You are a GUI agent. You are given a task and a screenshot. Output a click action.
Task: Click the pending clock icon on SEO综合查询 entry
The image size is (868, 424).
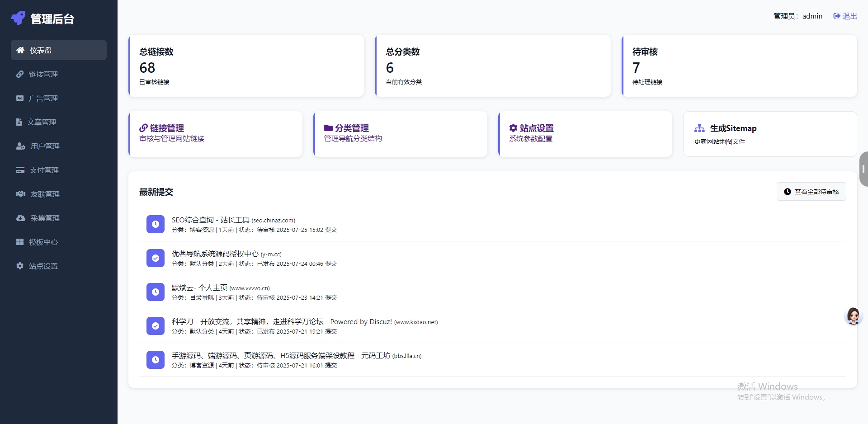155,224
